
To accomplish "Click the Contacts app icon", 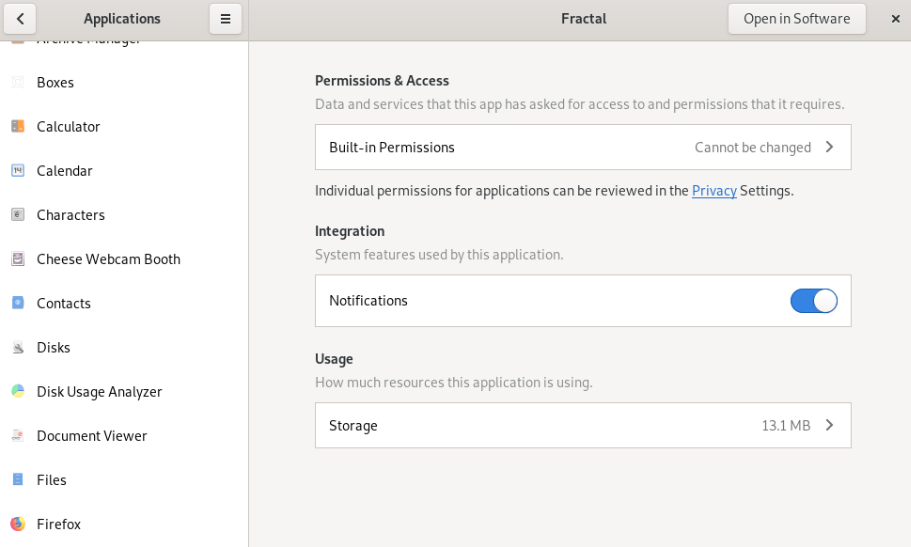I will click(x=18, y=303).
